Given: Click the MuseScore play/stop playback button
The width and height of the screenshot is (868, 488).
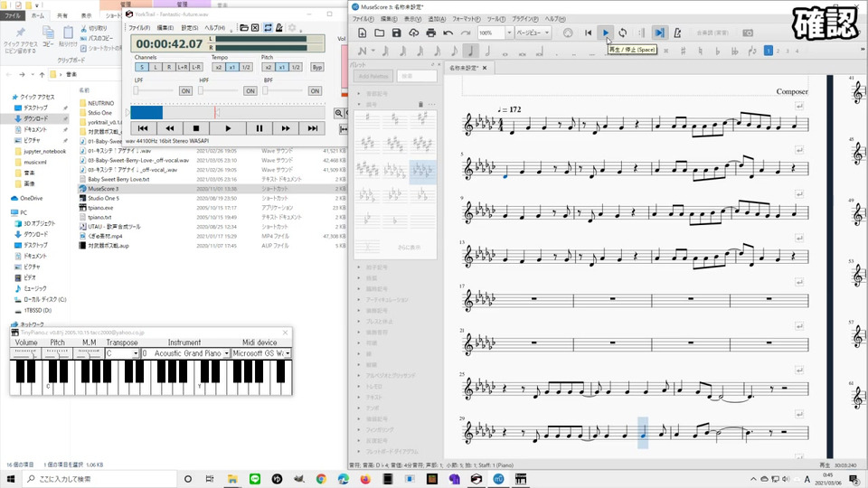Looking at the screenshot, I should pos(606,33).
